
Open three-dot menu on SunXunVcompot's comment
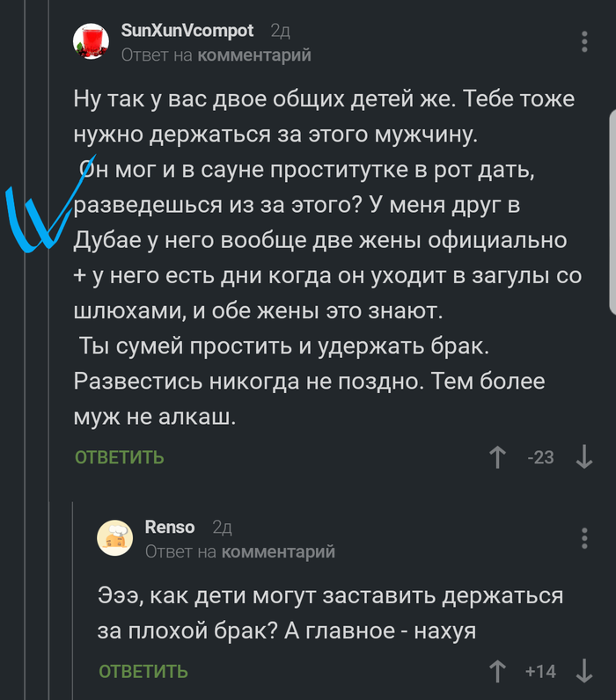point(585,42)
